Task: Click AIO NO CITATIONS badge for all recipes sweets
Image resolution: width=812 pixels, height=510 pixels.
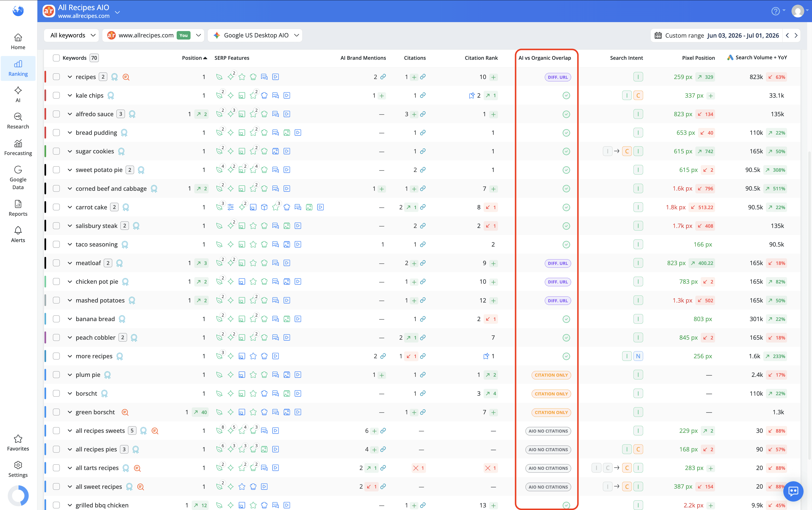Action: point(548,431)
